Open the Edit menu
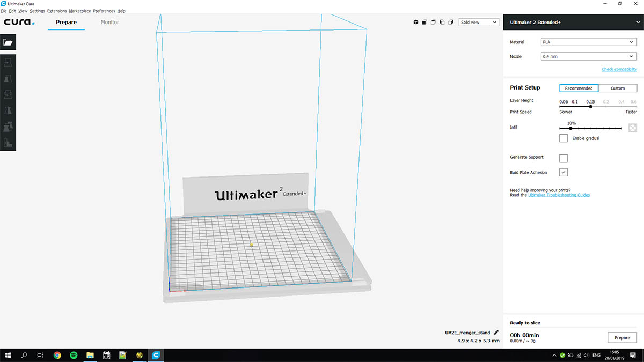This screenshot has height=362, width=644. (x=12, y=11)
